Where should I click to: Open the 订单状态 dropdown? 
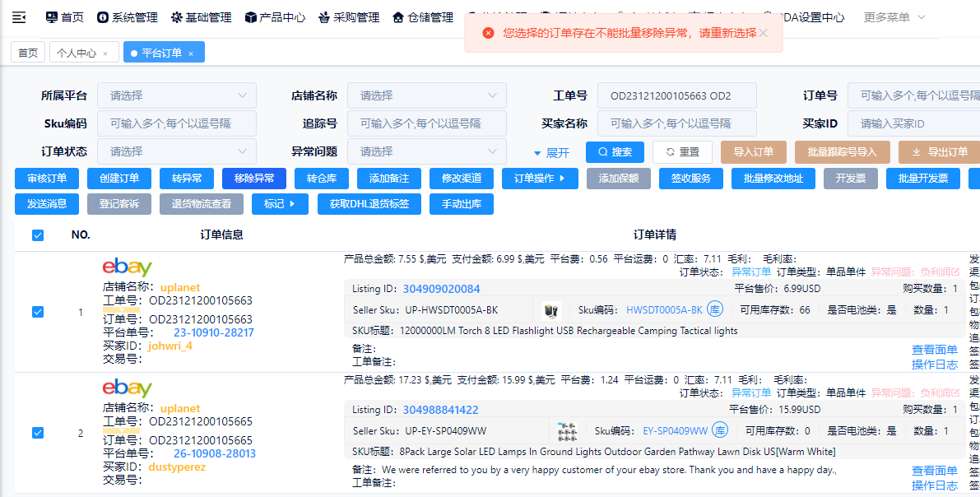[x=176, y=151]
